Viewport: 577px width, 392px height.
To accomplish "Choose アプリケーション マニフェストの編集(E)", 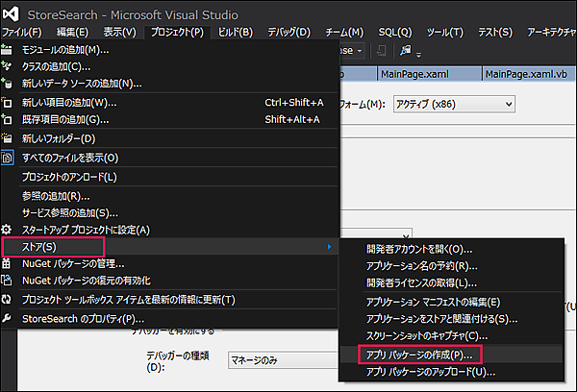I will (x=452, y=302).
